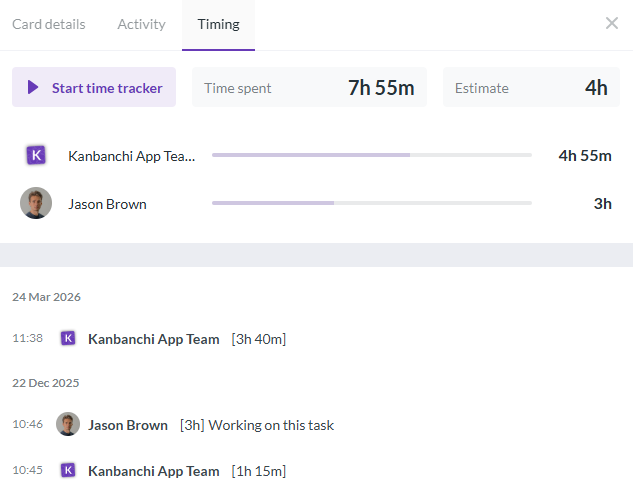The image size is (633, 499).
Task: Switch to the Card details tab
Action: coord(48,24)
